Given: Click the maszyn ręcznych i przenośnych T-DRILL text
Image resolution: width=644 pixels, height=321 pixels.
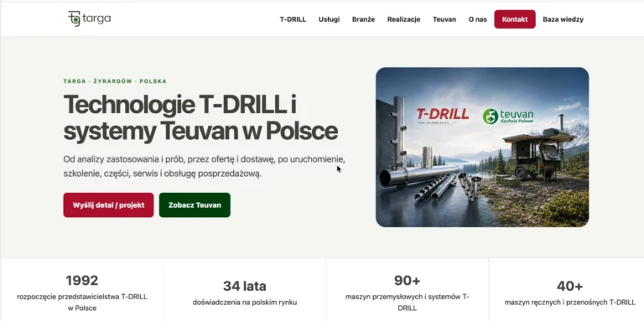Looking at the screenshot, I should tap(570, 303).
